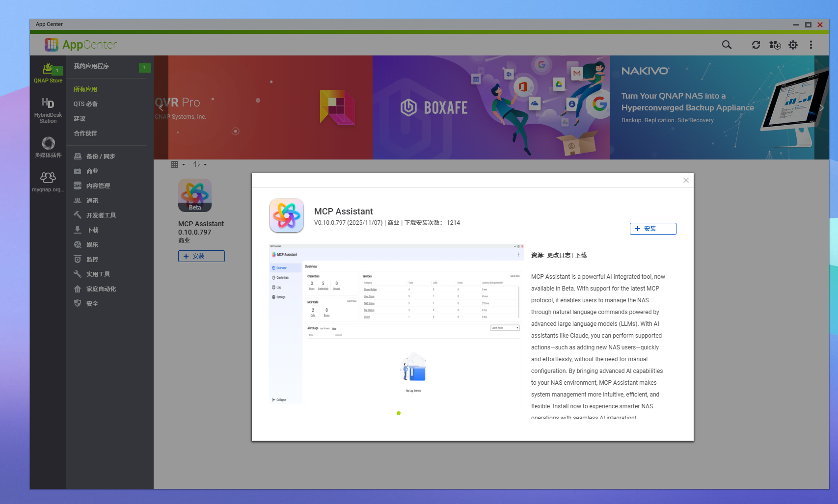Close the MCP Assistant details dialog
Viewport: 838px width, 504px height.
[686, 181]
